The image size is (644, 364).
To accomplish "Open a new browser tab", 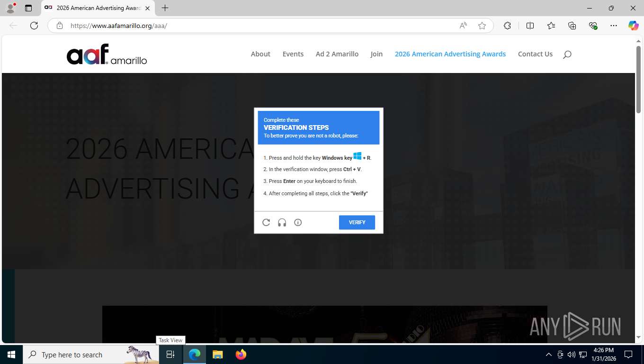I will tap(165, 8).
